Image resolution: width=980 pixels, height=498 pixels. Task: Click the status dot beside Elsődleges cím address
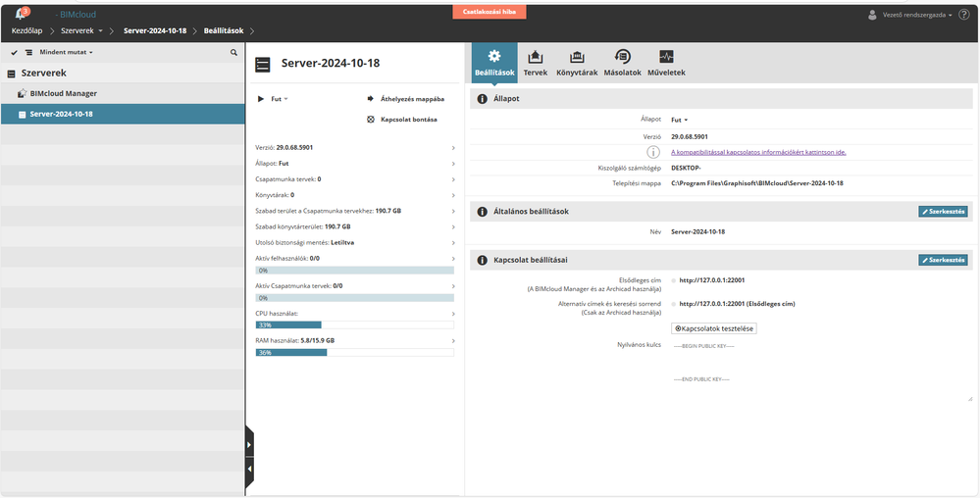(x=674, y=280)
